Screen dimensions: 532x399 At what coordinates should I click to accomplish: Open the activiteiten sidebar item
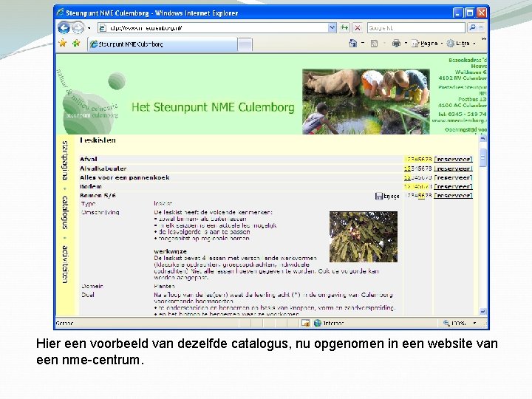64,265
